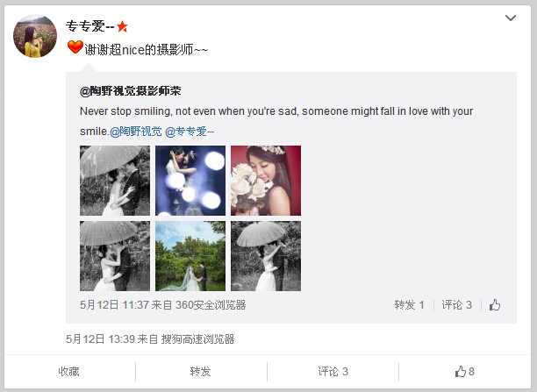537x392 pixels.
Task: Open the umbrella couple black-white first photo
Action: [x=115, y=181]
